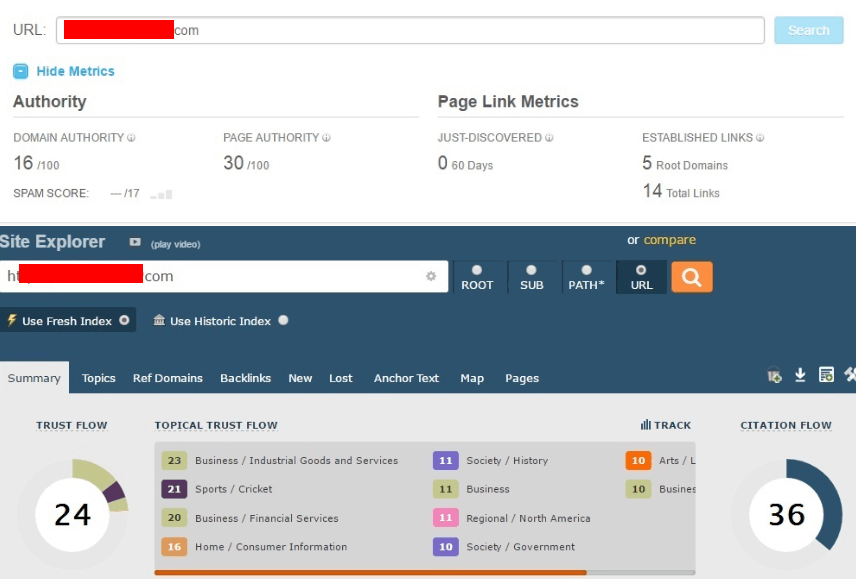856x579 pixels.
Task: Click the Trust Flow 24 donut chart
Action: tap(73, 514)
